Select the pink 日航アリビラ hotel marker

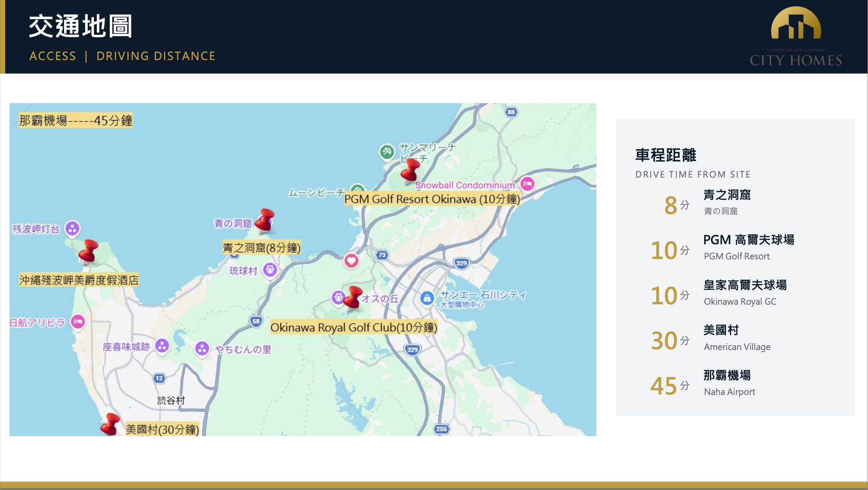[78, 322]
